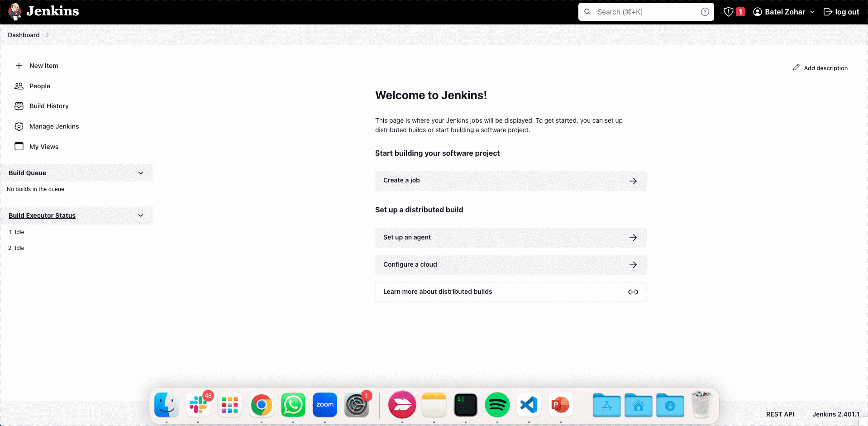Click the Configure a cloud arrow icon
Screen dimensions: 868x426
633,265
